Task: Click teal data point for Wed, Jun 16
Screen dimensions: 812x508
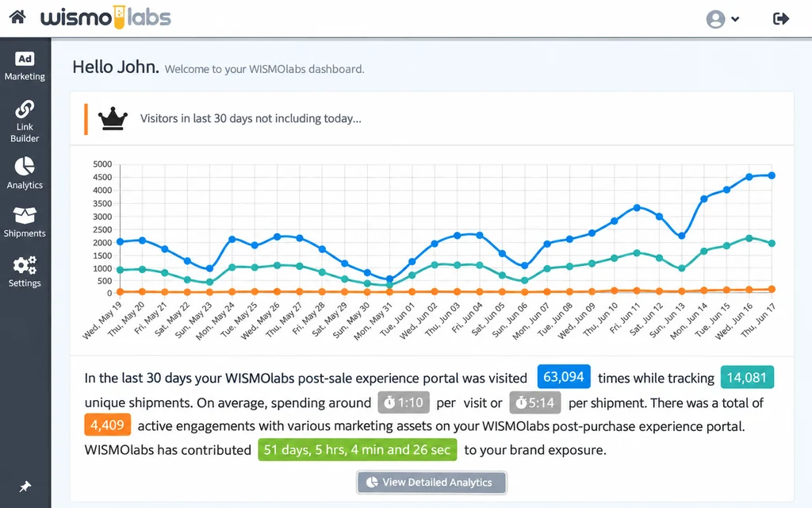Action: [749, 238]
